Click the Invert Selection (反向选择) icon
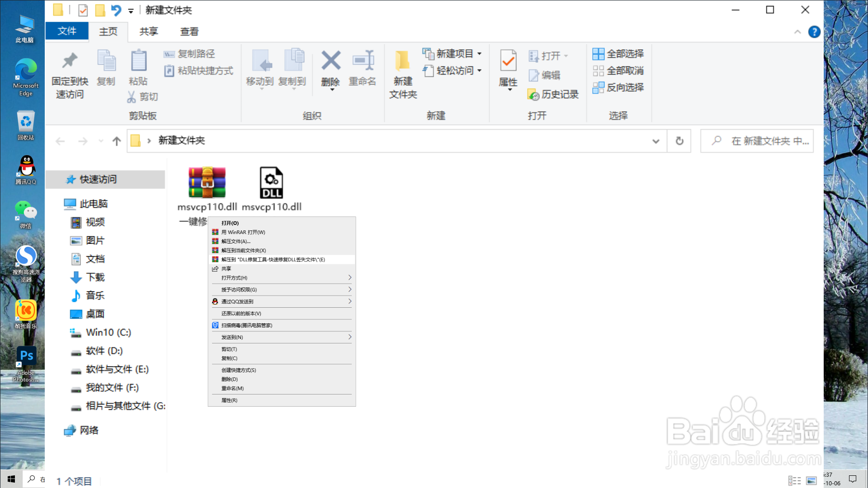Screen dimensions: 868x488 point(598,88)
